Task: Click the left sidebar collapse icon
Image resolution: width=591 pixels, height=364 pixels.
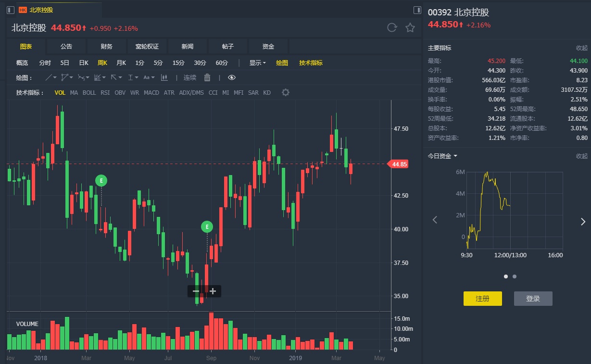Action: (x=11, y=10)
